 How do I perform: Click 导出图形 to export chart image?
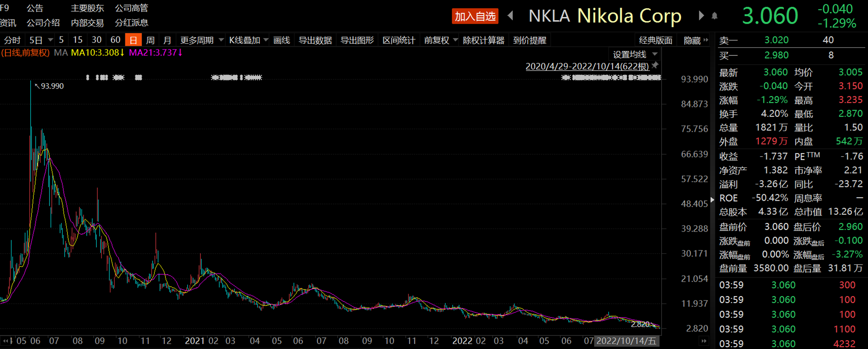click(x=357, y=40)
